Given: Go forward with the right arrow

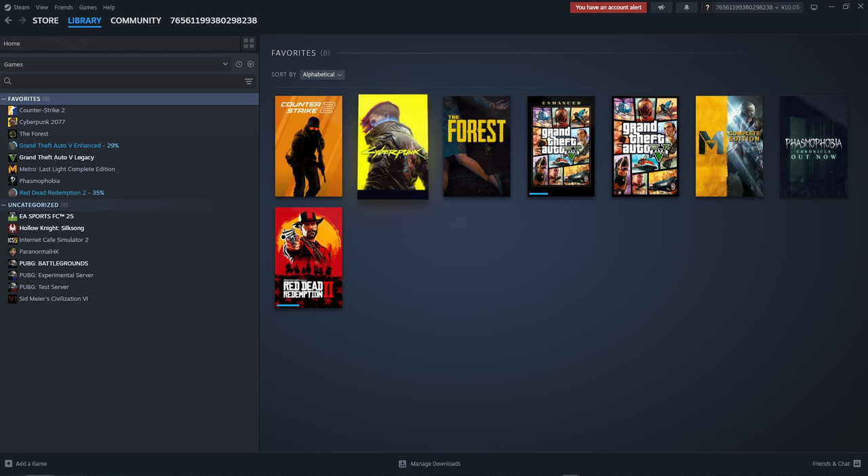Looking at the screenshot, I should point(22,20).
